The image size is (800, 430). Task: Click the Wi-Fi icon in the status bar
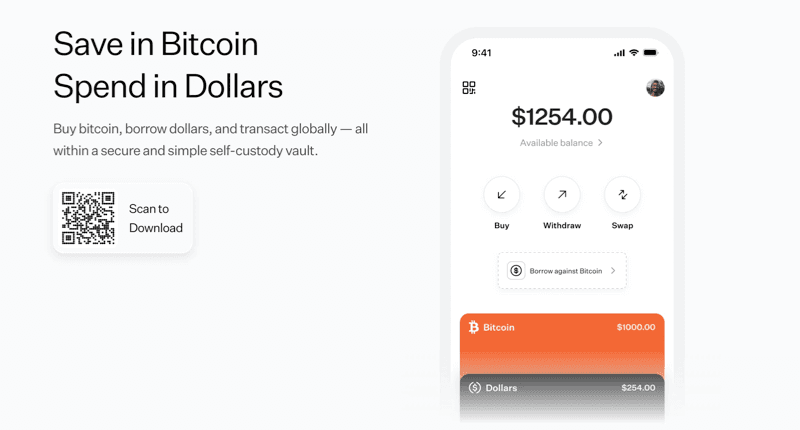point(634,52)
